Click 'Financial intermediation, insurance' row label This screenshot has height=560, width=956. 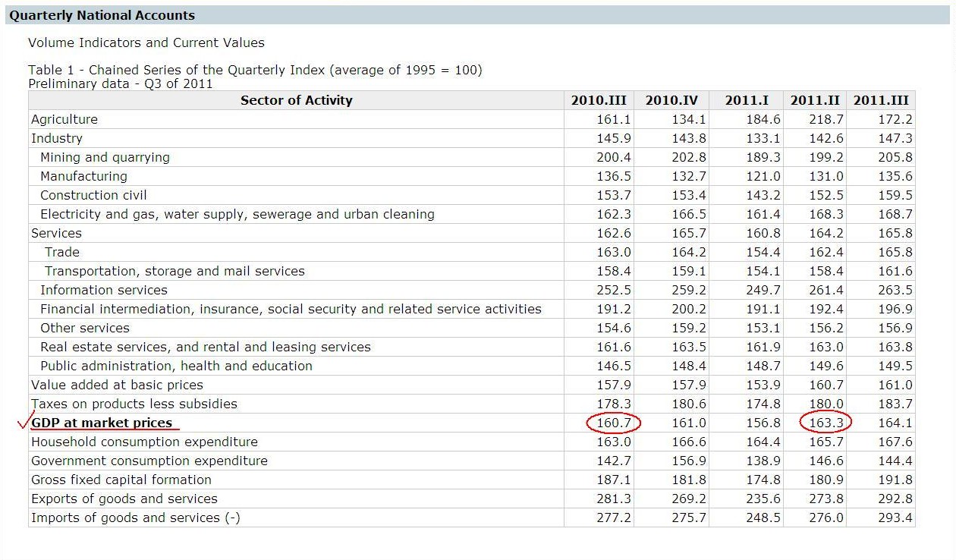[291, 309]
